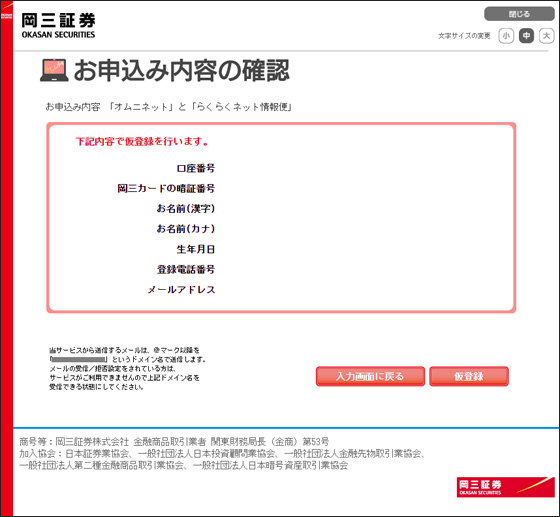Click the 文字サイズの変更 label
Screen dimensions: 560x517
464,36
